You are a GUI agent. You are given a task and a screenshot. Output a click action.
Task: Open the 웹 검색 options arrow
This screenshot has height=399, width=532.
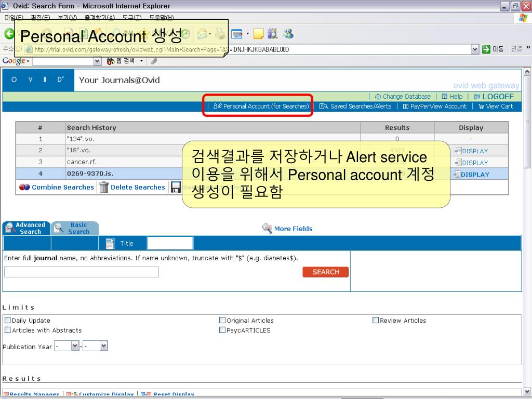[141, 61]
